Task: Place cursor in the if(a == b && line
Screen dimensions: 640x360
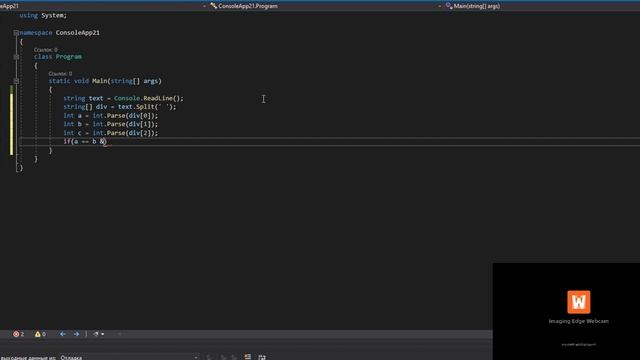Action: (x=85, y=142)
